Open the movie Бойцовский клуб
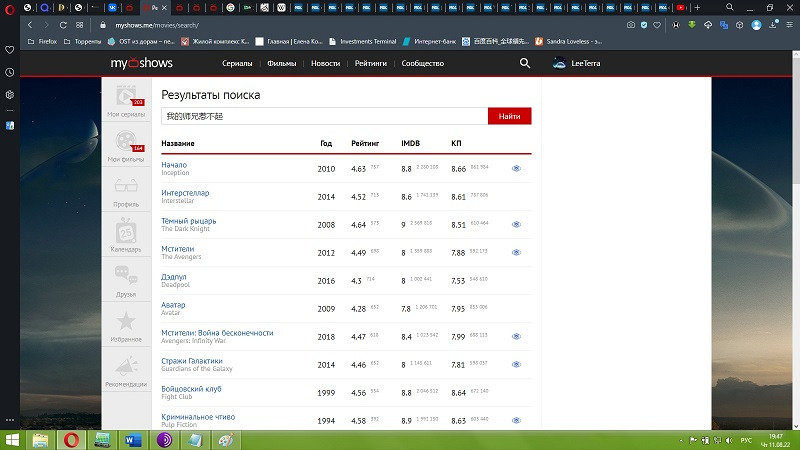This screenshot has height=450, width=800. (191, 389)
